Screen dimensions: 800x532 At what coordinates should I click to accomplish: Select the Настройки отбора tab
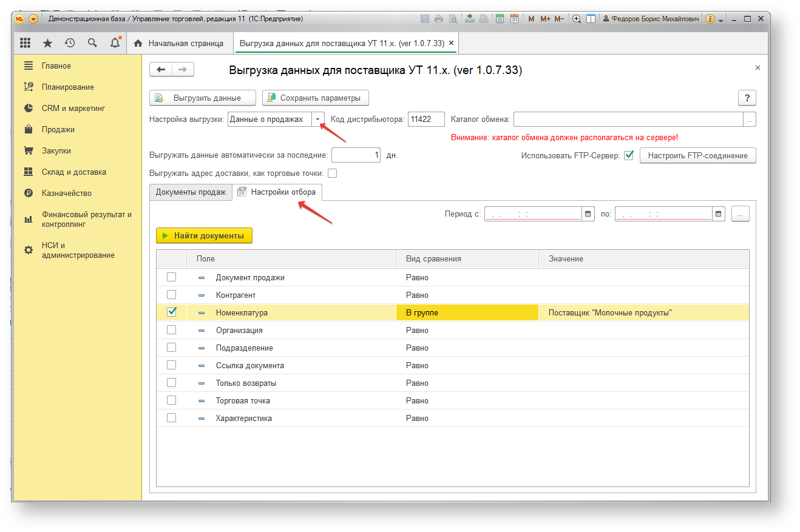pyautogui.click(x=277, y=192)
